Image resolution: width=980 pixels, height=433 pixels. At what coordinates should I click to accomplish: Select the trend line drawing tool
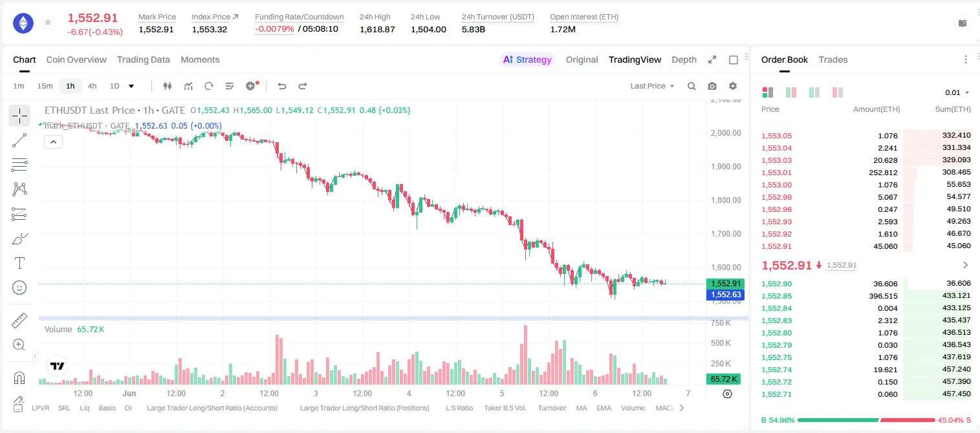[19, 140]
